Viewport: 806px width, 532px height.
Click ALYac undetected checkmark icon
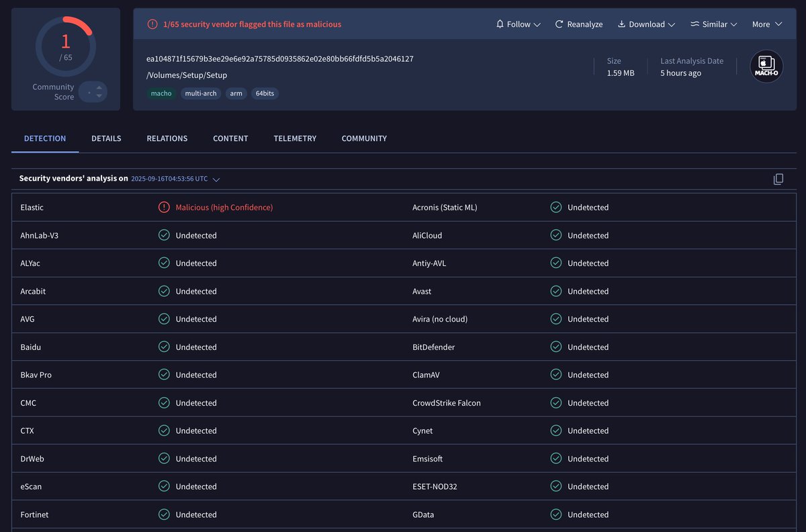tap(164, 263)
